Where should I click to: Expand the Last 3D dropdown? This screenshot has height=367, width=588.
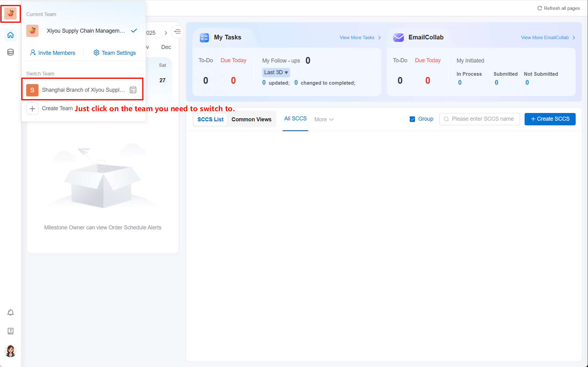[276, 73]
